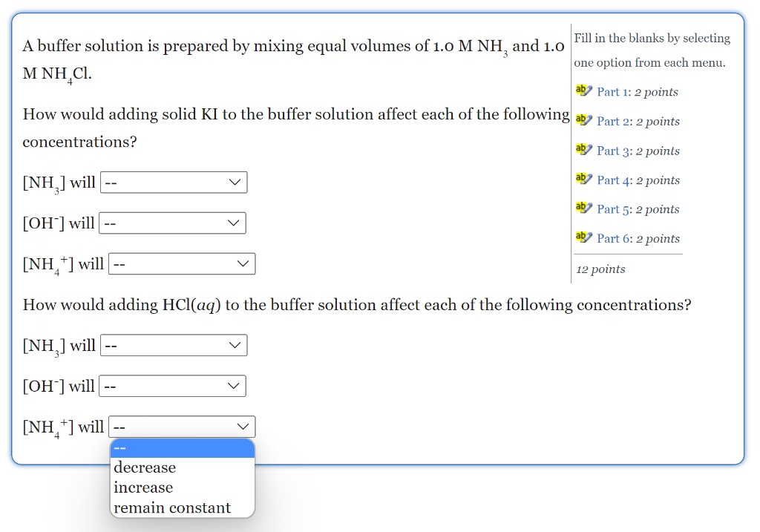Screen dimensions: 760x532
Task: Open the [NH3] dropdown under the HCl question
Action: (x=174, y=345)
